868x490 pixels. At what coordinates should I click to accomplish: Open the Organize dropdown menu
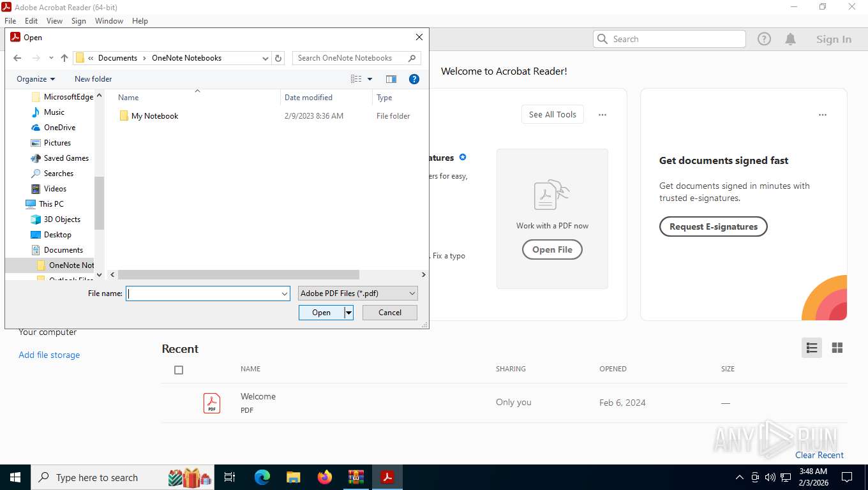36,79
